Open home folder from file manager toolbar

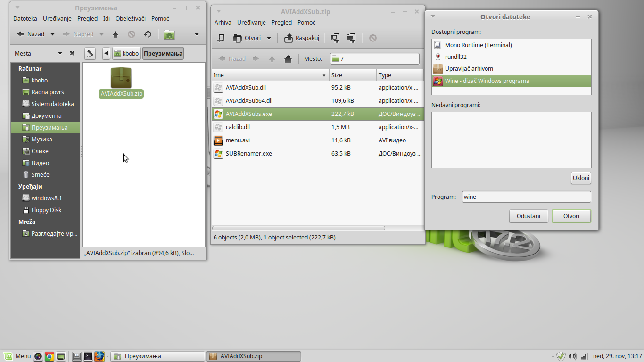pyautogui.click(x=169, y=34)
